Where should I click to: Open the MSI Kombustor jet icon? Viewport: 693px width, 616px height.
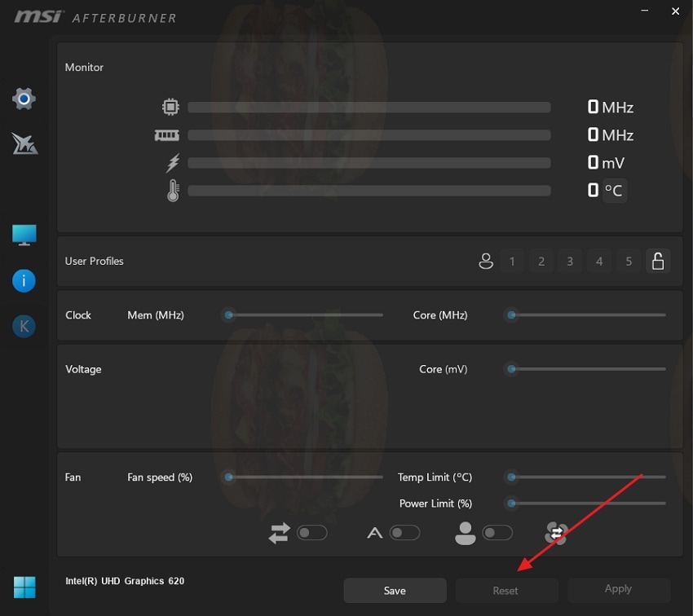click(24, 143)
